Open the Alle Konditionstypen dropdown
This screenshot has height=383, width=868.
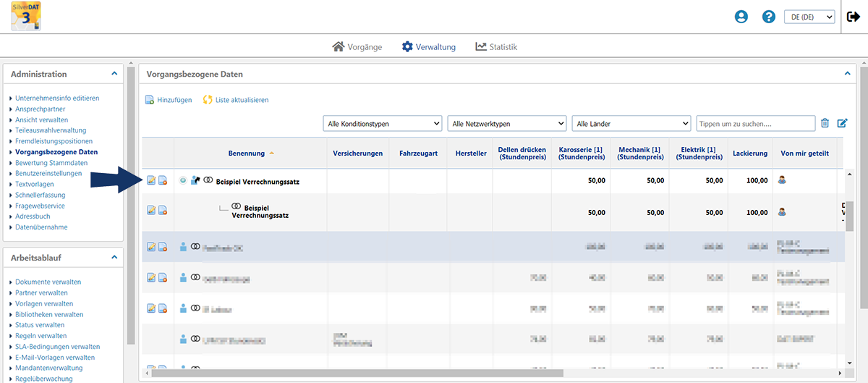pos(383,124)
